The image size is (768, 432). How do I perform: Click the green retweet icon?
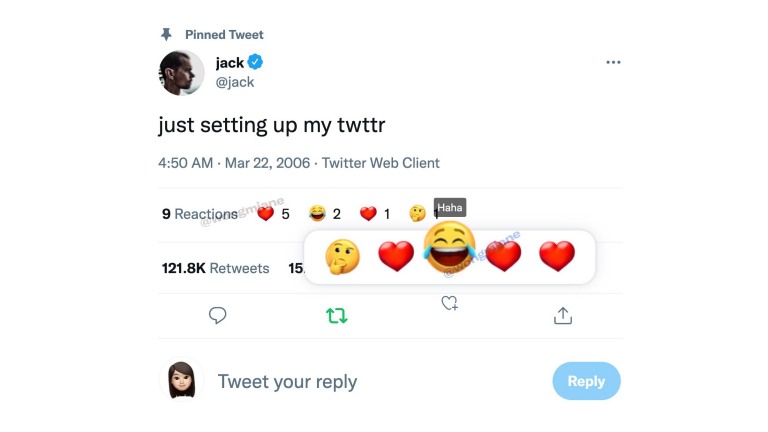[x=337, y=316]
